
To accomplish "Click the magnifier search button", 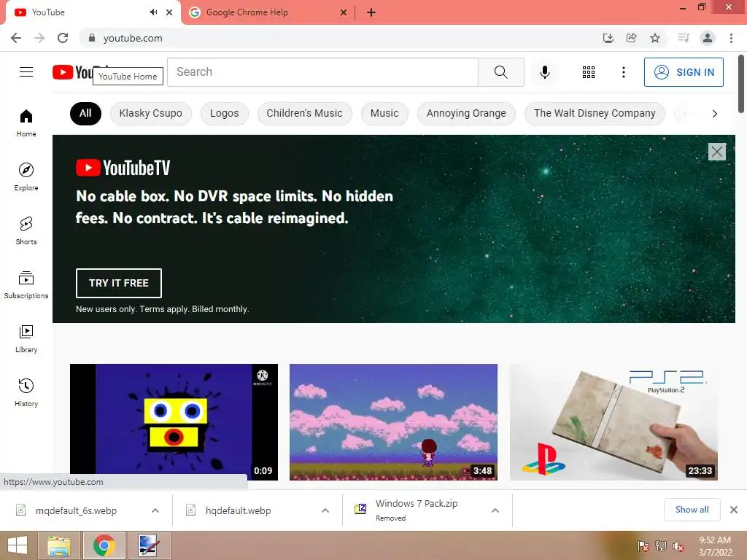I will [500, 72].
